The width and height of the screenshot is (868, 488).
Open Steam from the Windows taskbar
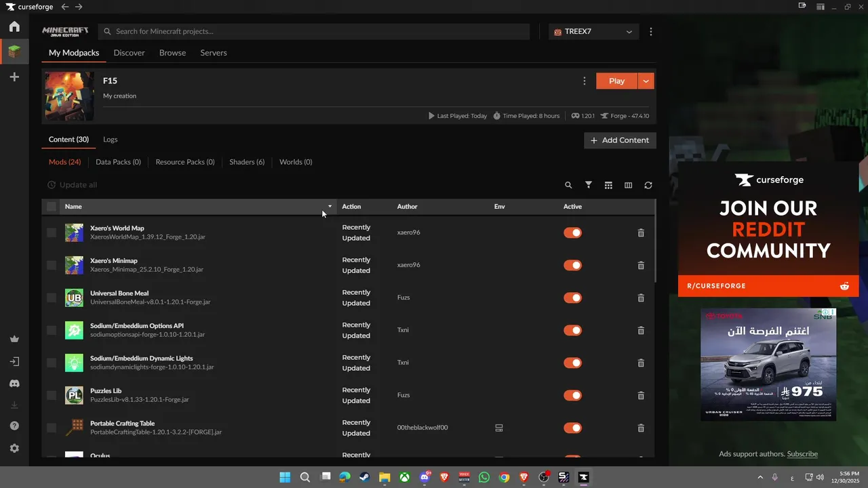click(x=364, y=477)
